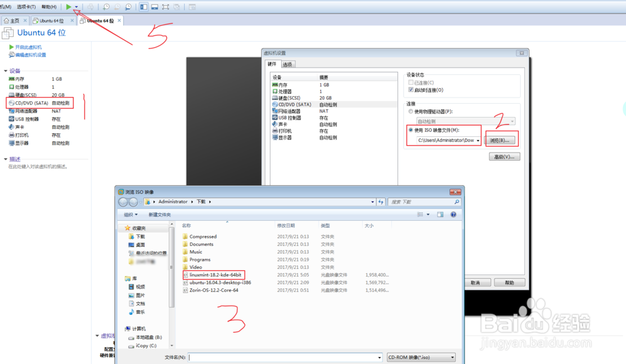Click the manage snapshots icon in toolbar
The image size is (626, 364).
click(128, 7)
